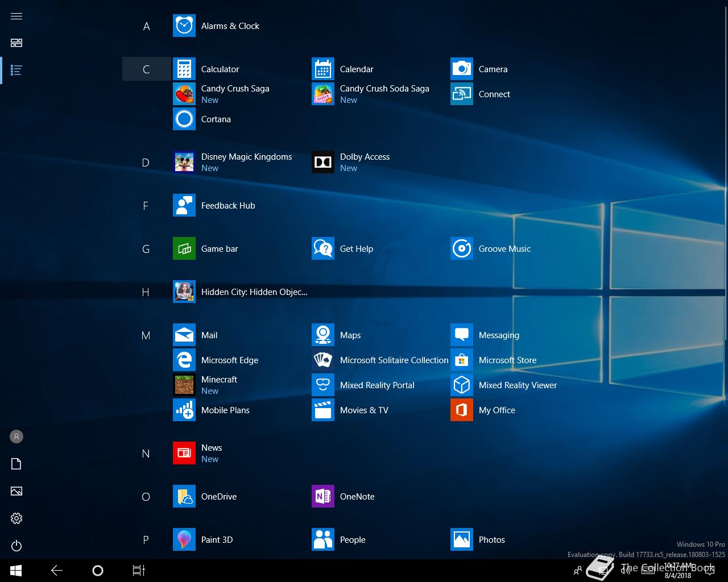Screen dimensions: 728x582
Task: Select the All apps list view
Action: 16,70
